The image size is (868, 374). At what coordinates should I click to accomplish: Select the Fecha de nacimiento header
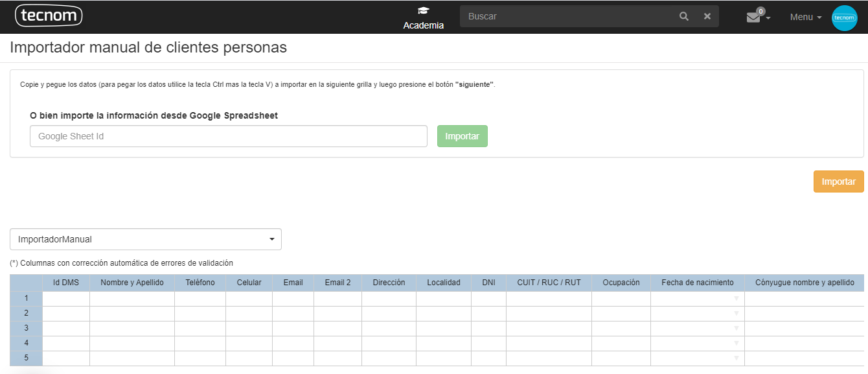[x=698, y=283]
